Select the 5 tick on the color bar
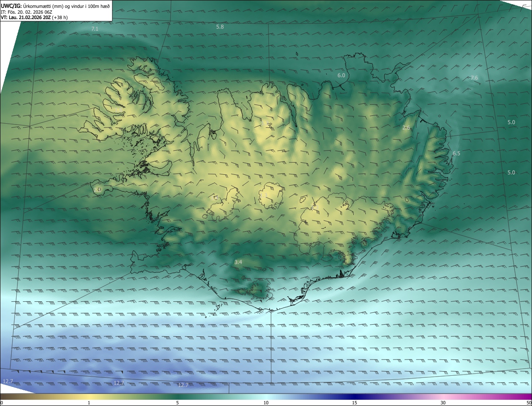532x406 pixels. tap(177, 403)
